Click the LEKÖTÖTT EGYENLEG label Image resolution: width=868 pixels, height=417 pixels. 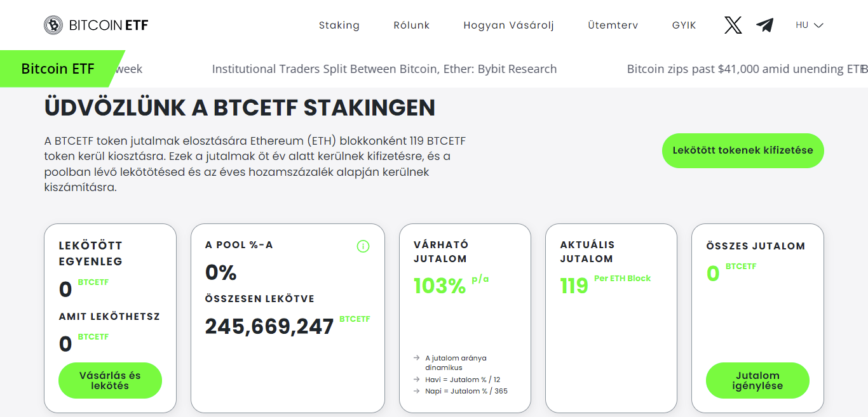coord(91,253)
